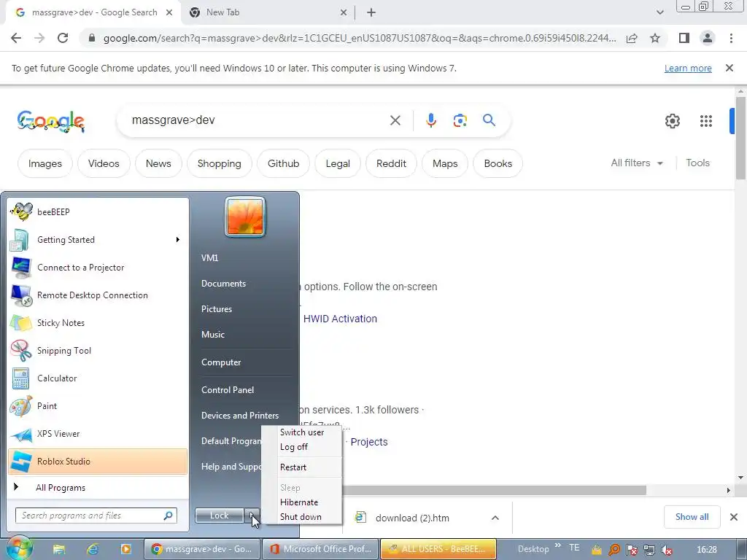Open Getting Started in Start menu

click(97, 239)
